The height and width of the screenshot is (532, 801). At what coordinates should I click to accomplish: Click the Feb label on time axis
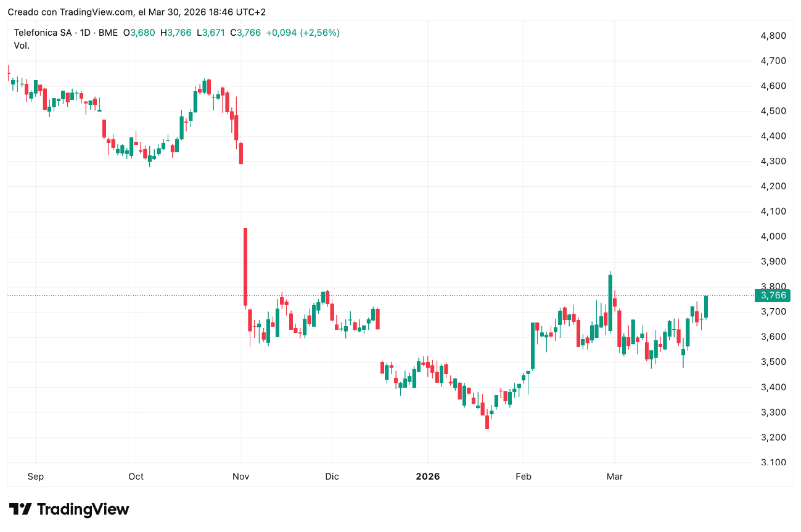(x=524, y=477)
